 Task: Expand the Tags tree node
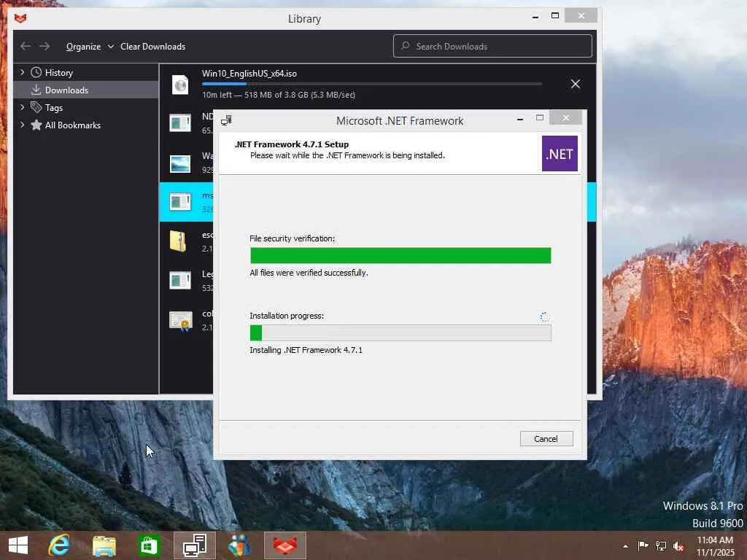[x=22, y=108]
